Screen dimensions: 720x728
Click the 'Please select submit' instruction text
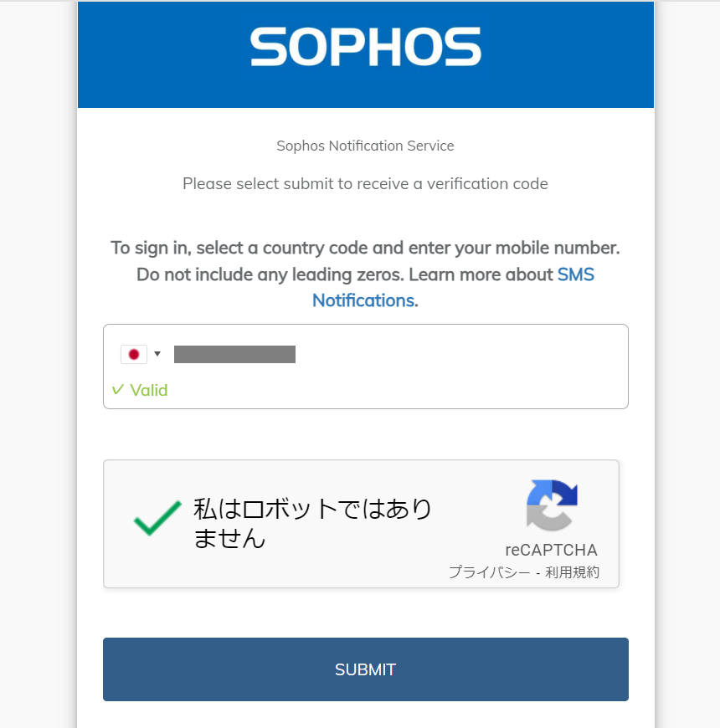point(365,183)
